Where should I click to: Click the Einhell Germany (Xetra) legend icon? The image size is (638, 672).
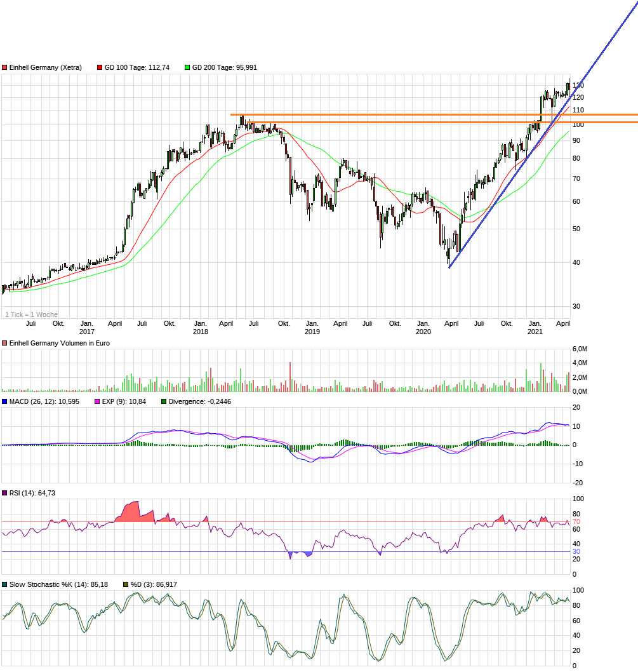(x=6, y=67)
